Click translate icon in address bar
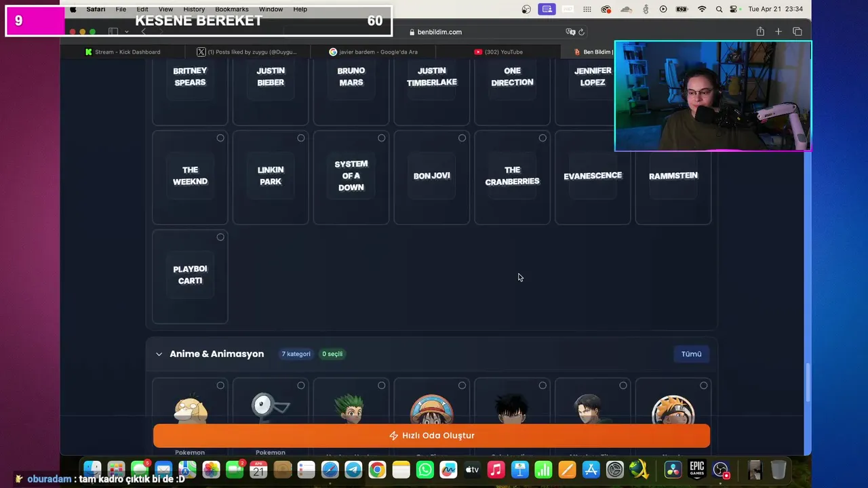The image size is (868, 488). click(570, 32)
